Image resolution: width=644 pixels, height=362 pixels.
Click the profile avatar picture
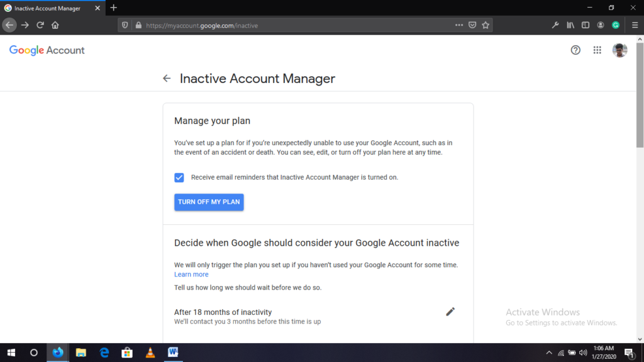[x=619, y=50]
